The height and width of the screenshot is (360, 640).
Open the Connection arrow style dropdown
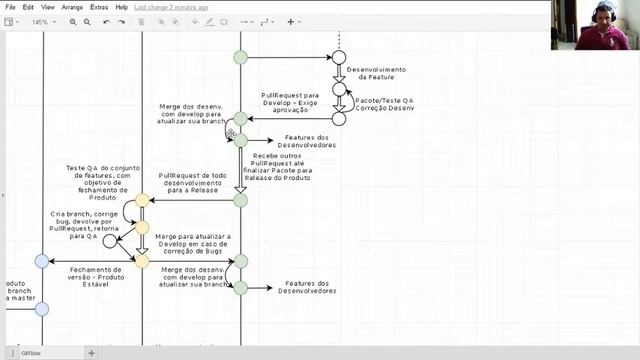click(x=247, y=22)
